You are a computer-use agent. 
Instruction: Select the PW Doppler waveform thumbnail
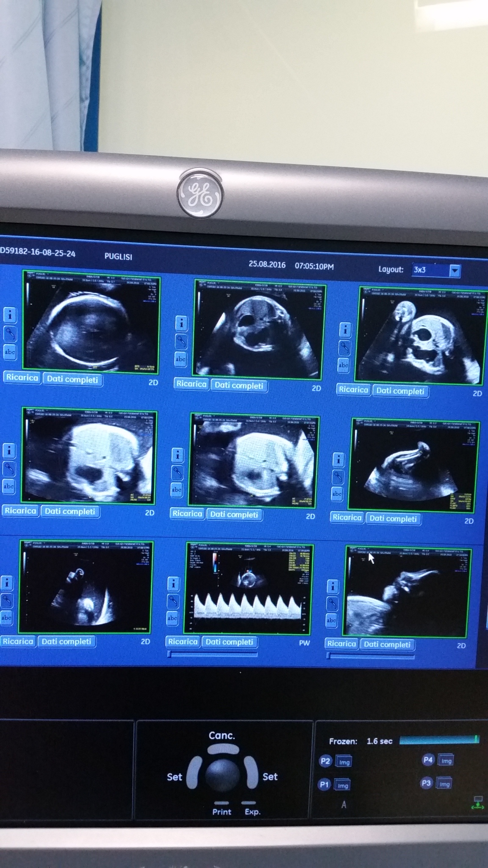pyautogui.click(x=249, y=589)
